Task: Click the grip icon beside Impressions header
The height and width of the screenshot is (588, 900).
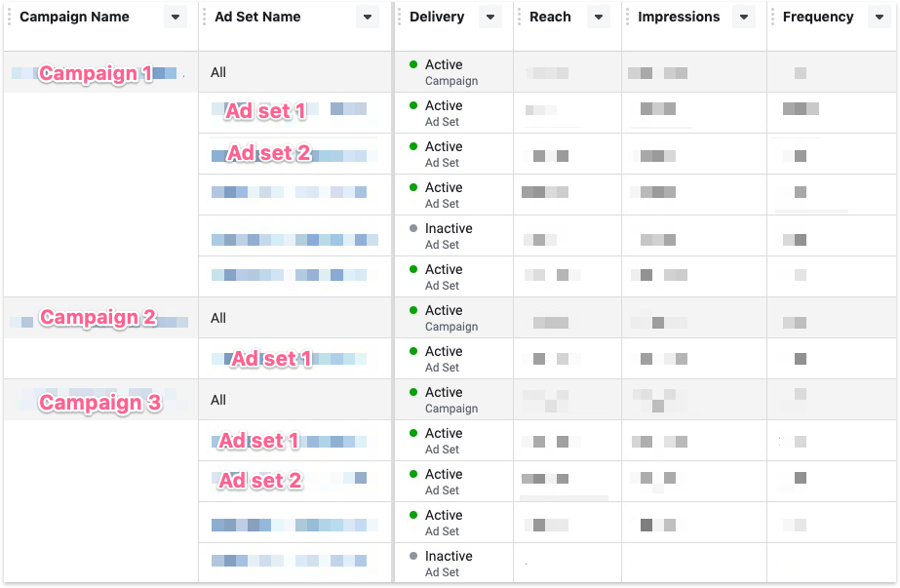Action: coord(629,17)
